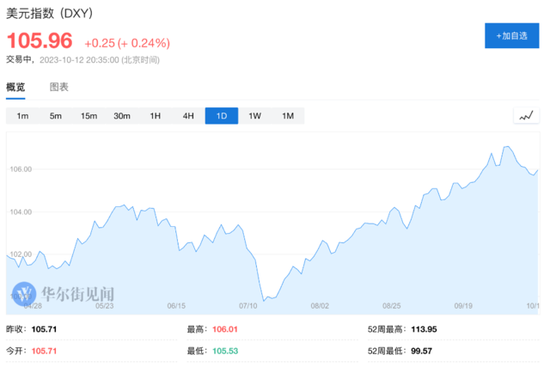
Task: Click the 106.00 y-axis label
Action: click(21, 169)
